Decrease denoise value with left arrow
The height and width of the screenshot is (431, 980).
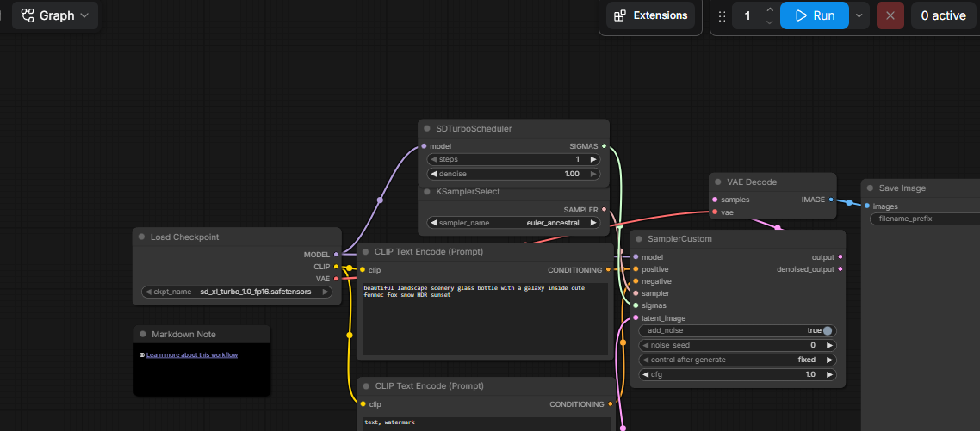(x=434, y=174)
